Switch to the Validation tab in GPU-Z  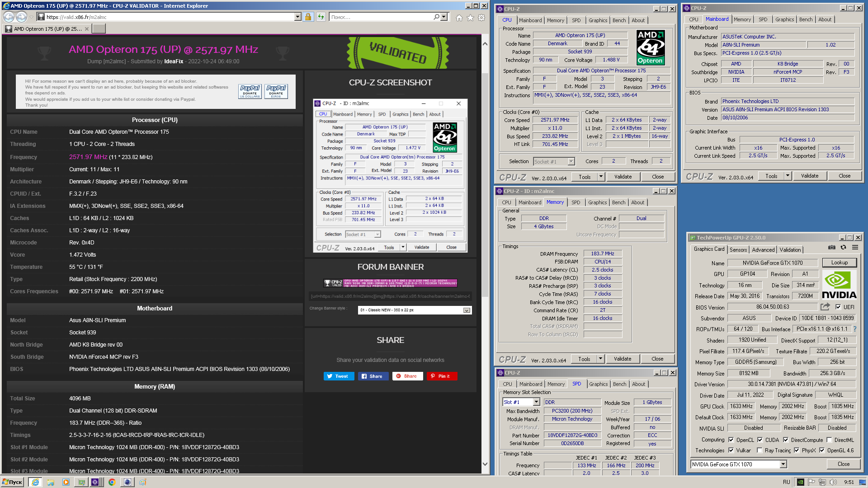(x=790, y=250)
